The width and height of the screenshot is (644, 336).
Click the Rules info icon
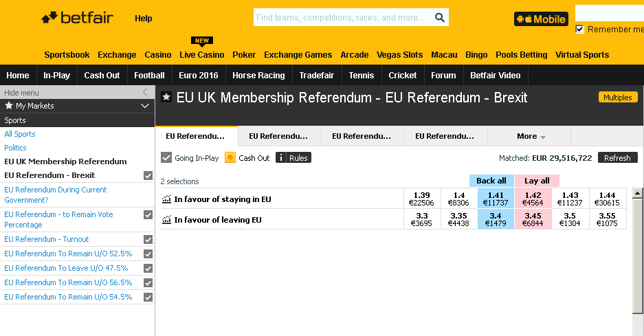click(x=281, y=158)
